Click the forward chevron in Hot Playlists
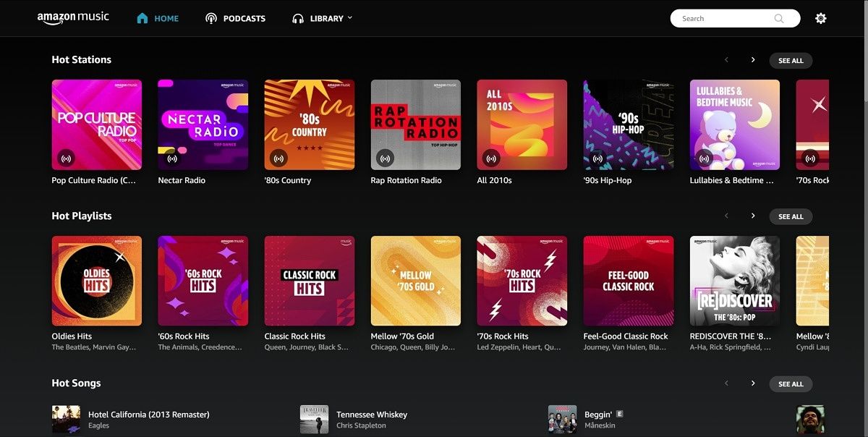 click(753, 216)
